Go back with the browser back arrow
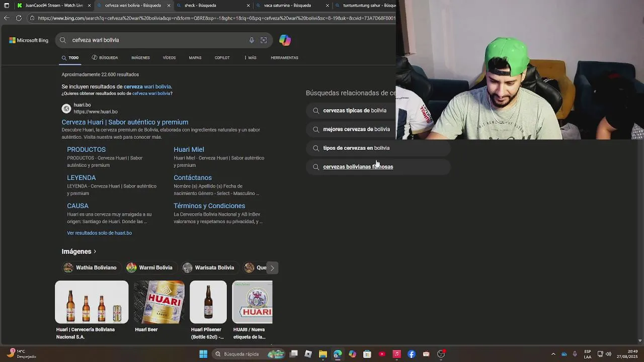Viewport: 644px width, 362px height. (6, 18)
